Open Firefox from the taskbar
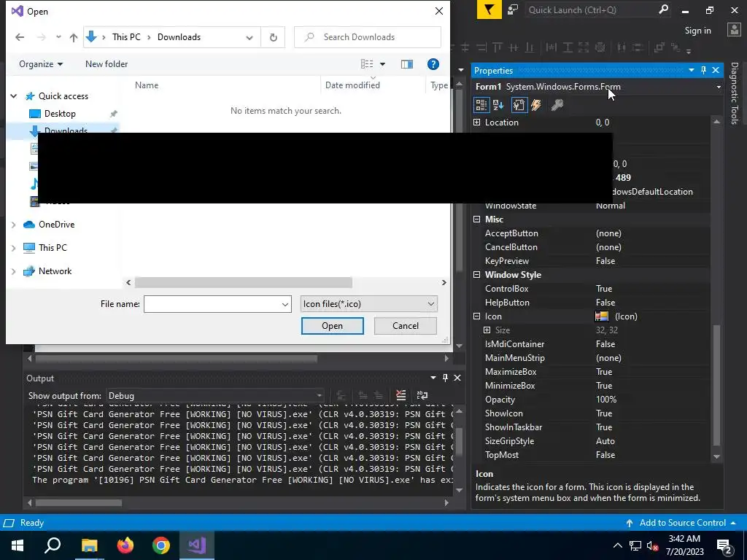The height and width of the screenshot is (560, 747). coord(125,545)
